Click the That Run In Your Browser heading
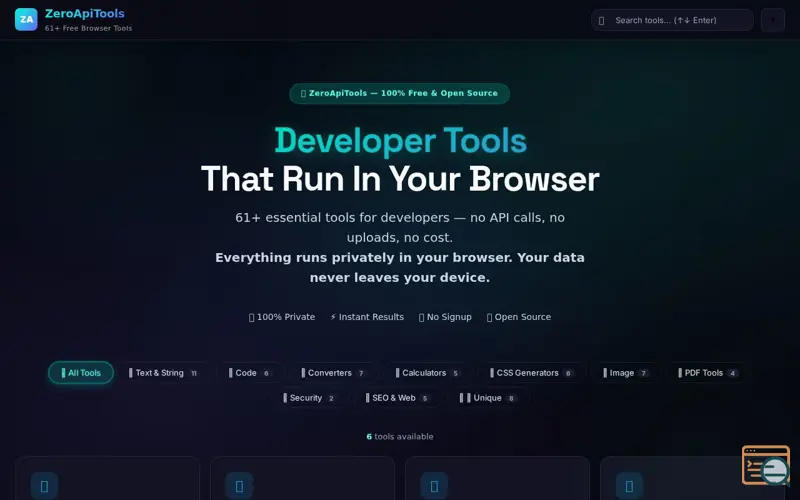800x500 pixels. 400,179
